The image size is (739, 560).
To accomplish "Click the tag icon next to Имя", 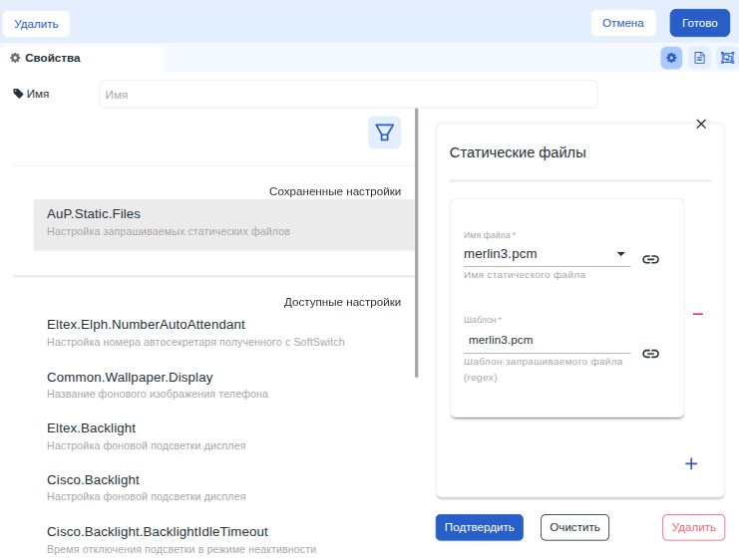I will coord(18,94).
